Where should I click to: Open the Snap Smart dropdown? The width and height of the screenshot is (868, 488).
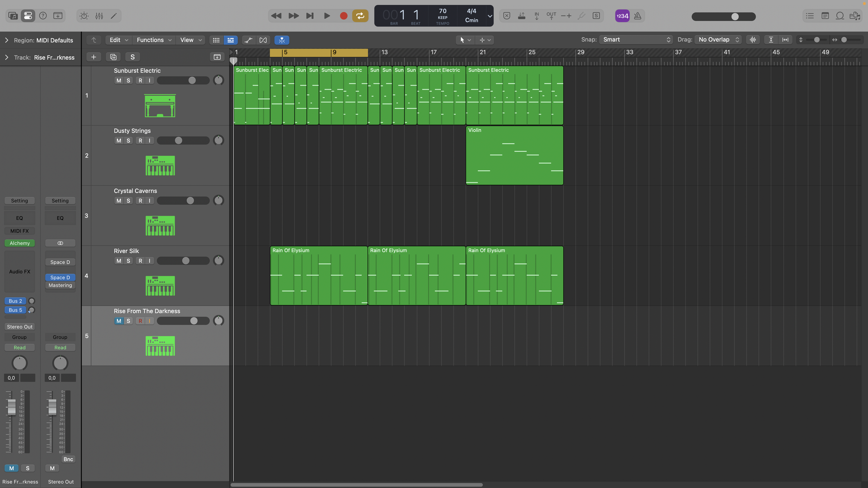pos(636,40)
